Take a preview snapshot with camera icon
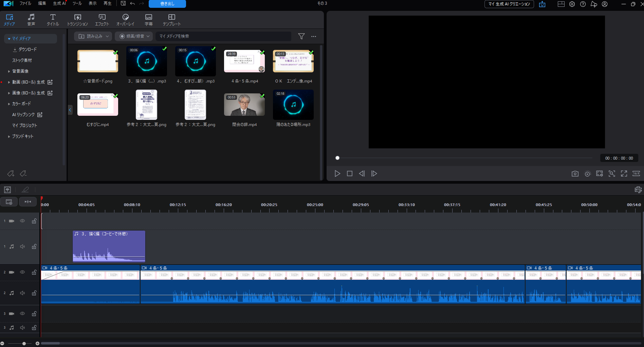 pos(575,174)
